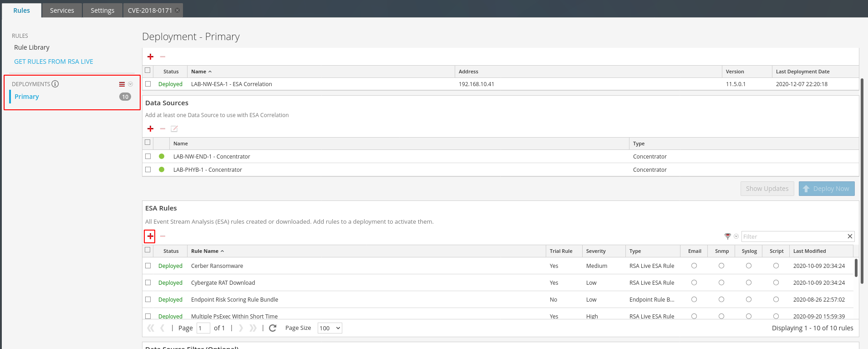Click the Deployments info icon
The height and width of the screenshot is (349, 868).
click(55, 84)
